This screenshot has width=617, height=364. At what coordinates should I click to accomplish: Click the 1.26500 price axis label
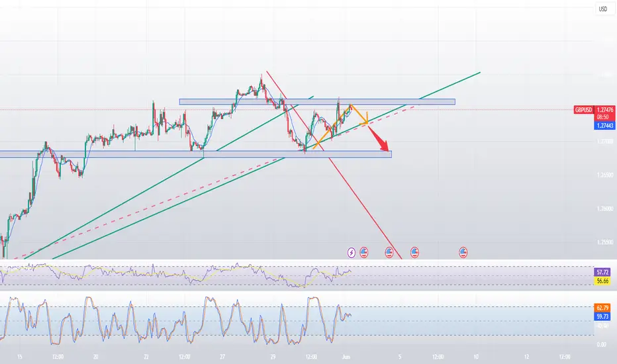pyautogui.click(x=605, y=175)
